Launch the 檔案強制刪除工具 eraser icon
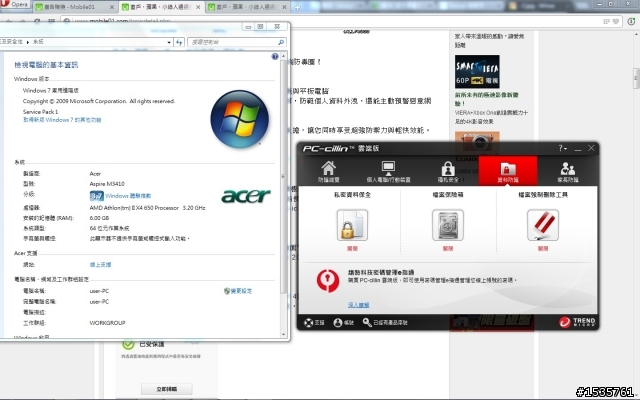 tap(543, 225)
